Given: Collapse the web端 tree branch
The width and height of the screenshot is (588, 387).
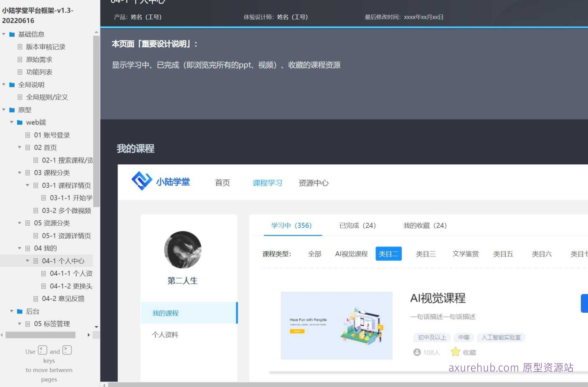Looking at the screenshot, I should [11, 122].
